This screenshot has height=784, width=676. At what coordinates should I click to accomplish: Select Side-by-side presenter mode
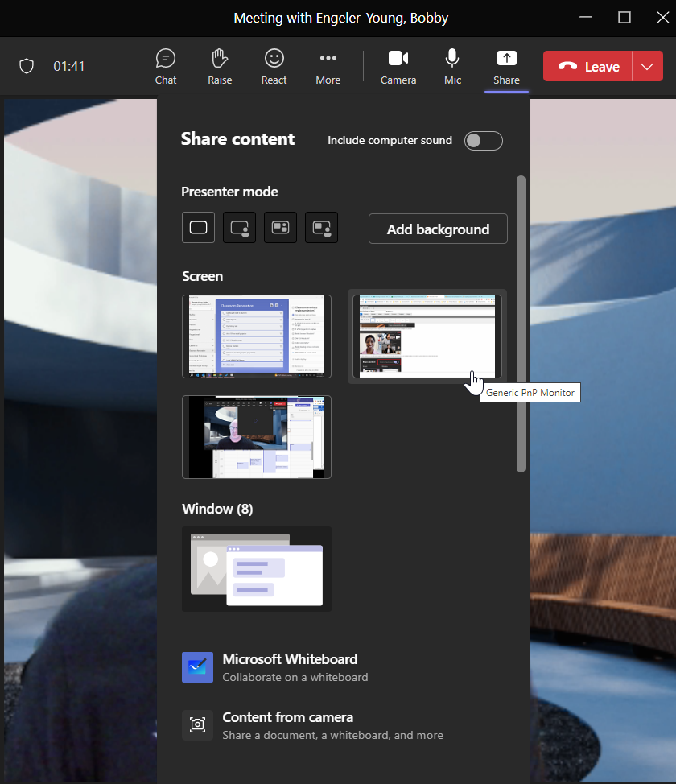(x=281, y=228)
